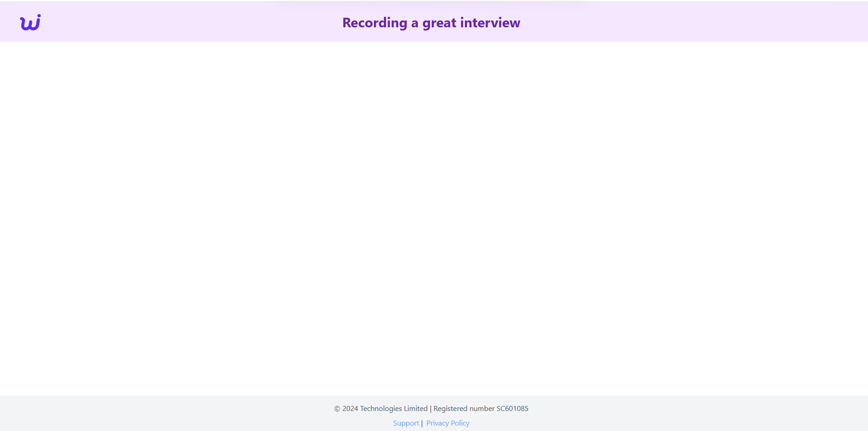Click the year 2024 in the footer

click(350, 409)
